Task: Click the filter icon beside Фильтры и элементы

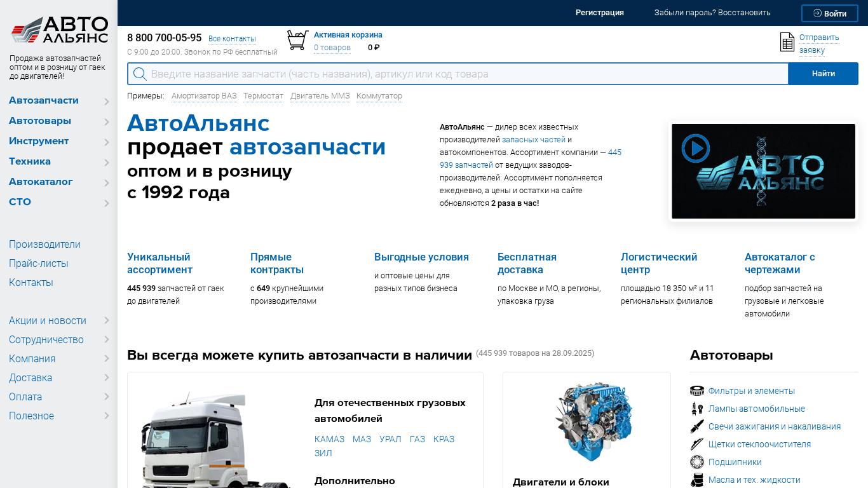Action: point(697,391)
